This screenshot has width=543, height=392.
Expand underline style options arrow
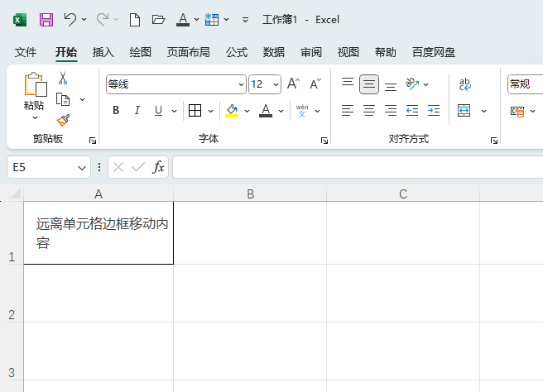pyautogui.click(x=174, y=111)
